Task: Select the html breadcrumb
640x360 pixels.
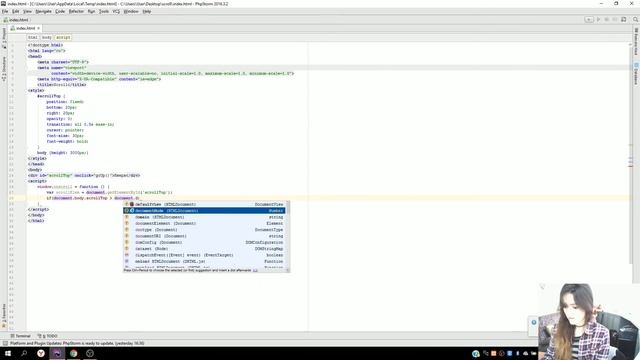Action: [33, 37]
